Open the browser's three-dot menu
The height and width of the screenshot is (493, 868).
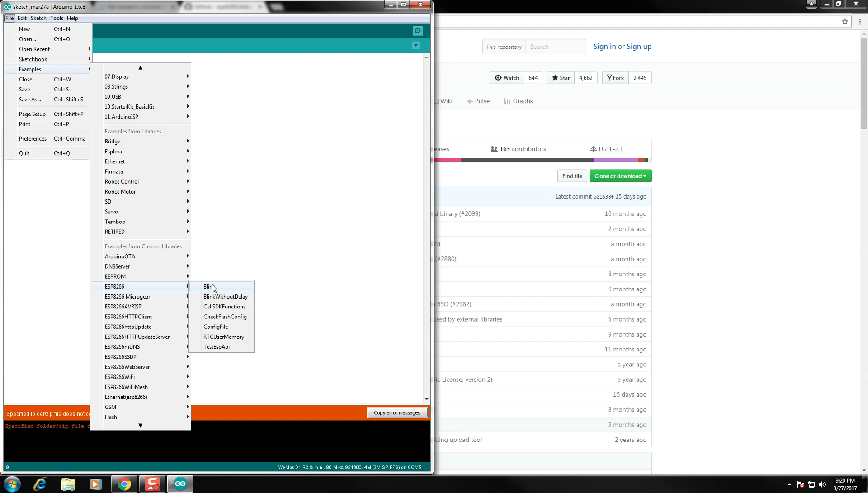860,21
